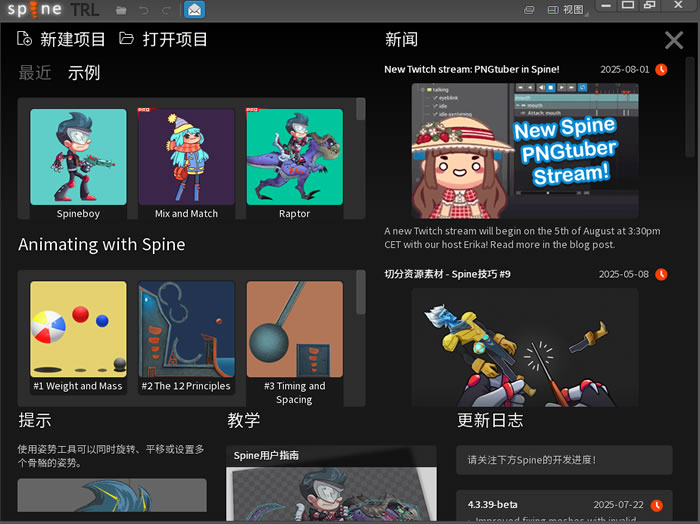Switch to the 最近 recent tab
Viewport: 700px width, 524px height.
pos(35,73)
